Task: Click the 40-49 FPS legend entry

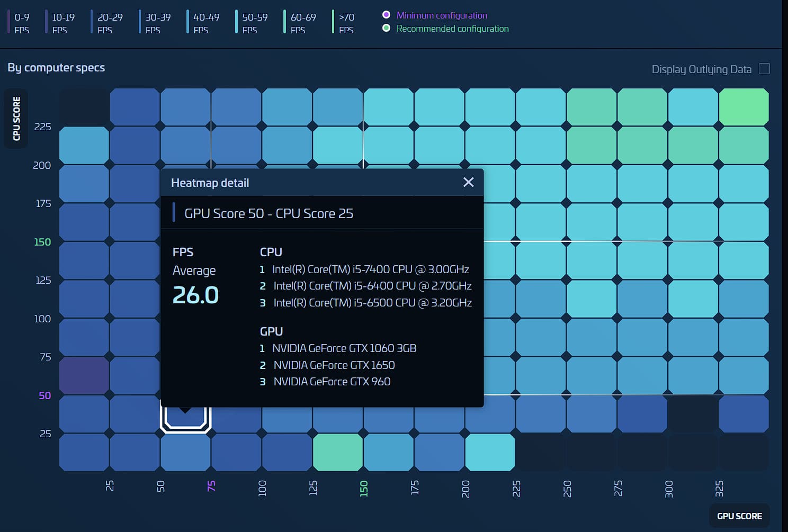Action: (204, 23)
